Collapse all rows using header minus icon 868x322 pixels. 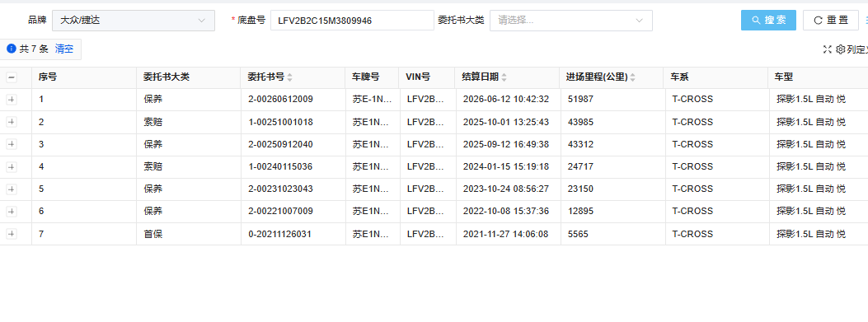tap(12, 77)
